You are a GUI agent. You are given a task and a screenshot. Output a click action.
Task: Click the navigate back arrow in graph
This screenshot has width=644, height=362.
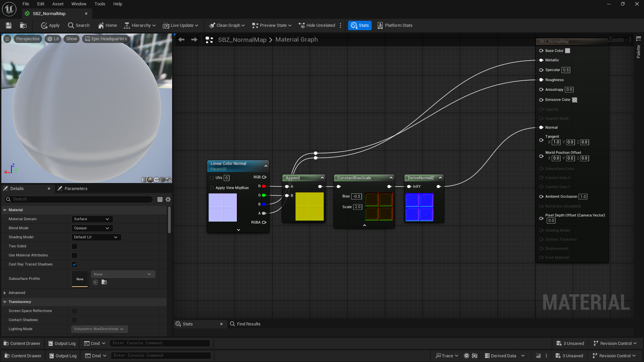[181, 40]
